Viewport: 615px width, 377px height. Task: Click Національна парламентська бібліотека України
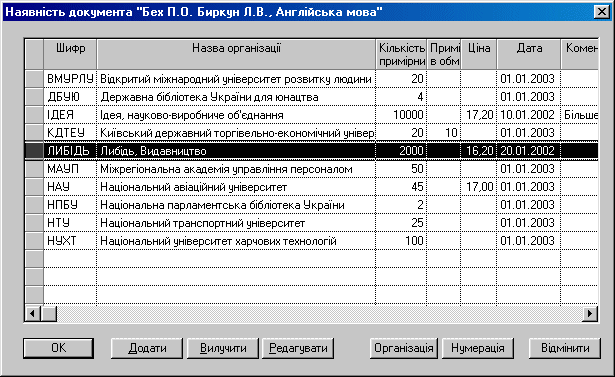pyautogui.click(x=236, y=205)
